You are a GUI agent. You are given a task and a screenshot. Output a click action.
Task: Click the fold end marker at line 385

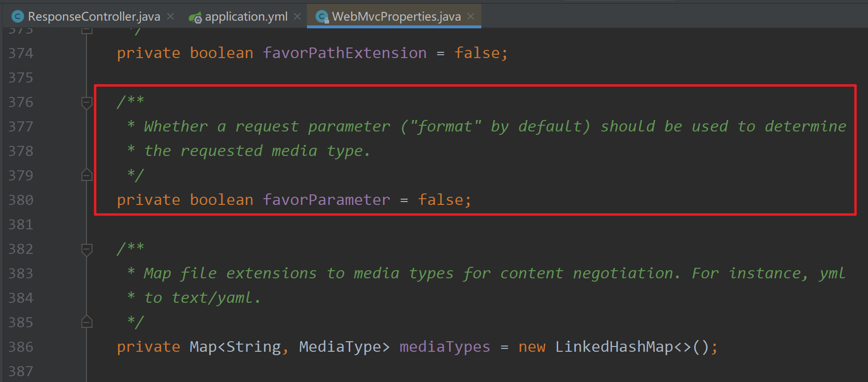click(x=87, y=322)
